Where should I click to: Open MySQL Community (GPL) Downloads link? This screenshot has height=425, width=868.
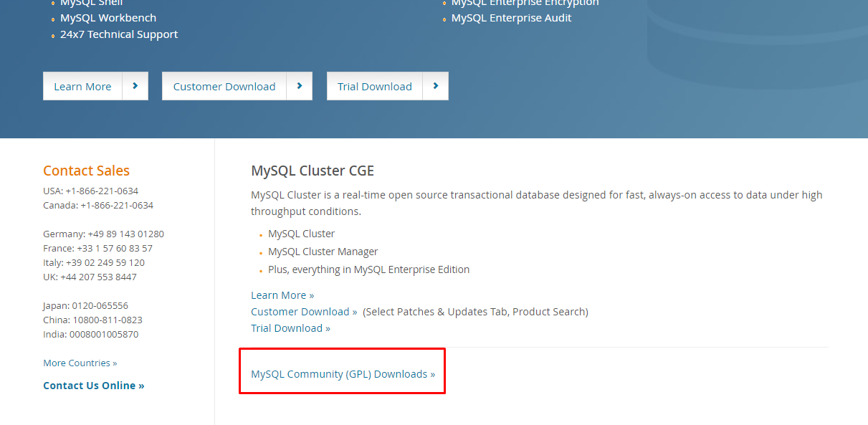click(343, 374)
